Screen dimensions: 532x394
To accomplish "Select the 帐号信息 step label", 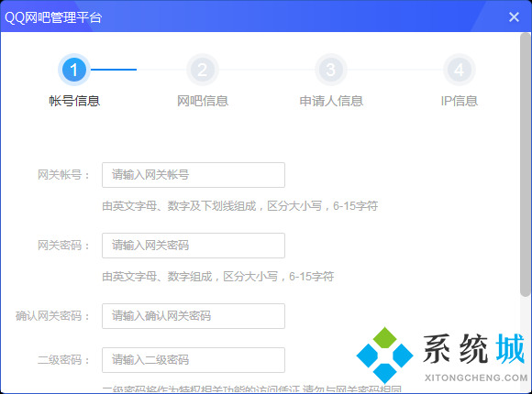I will tap(74, 101).
